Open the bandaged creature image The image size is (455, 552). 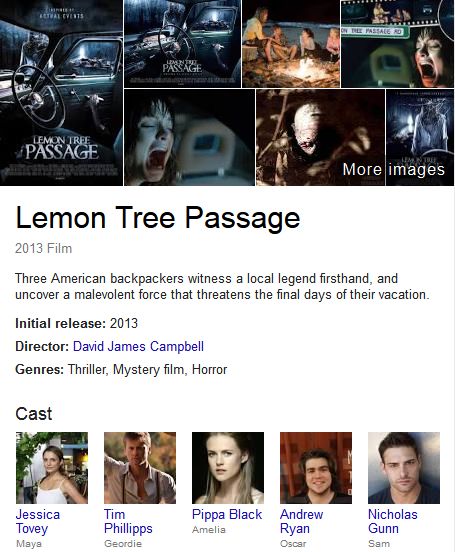[320, 137]
